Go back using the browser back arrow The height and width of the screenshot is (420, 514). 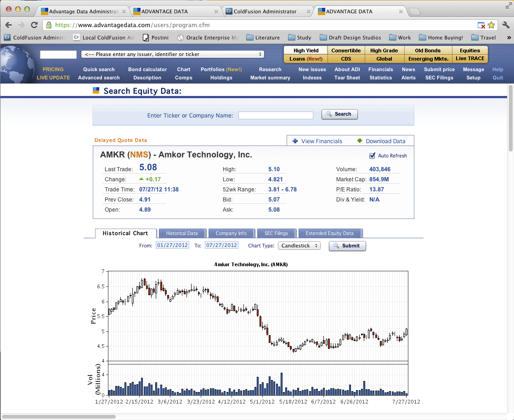click(x=9, y=25)
